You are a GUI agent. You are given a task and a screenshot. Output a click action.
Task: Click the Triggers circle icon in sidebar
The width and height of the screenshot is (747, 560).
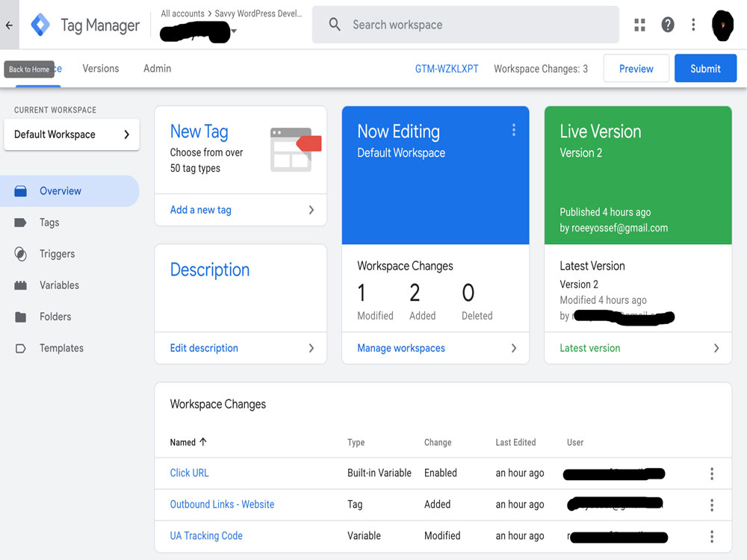click(20, 254)
